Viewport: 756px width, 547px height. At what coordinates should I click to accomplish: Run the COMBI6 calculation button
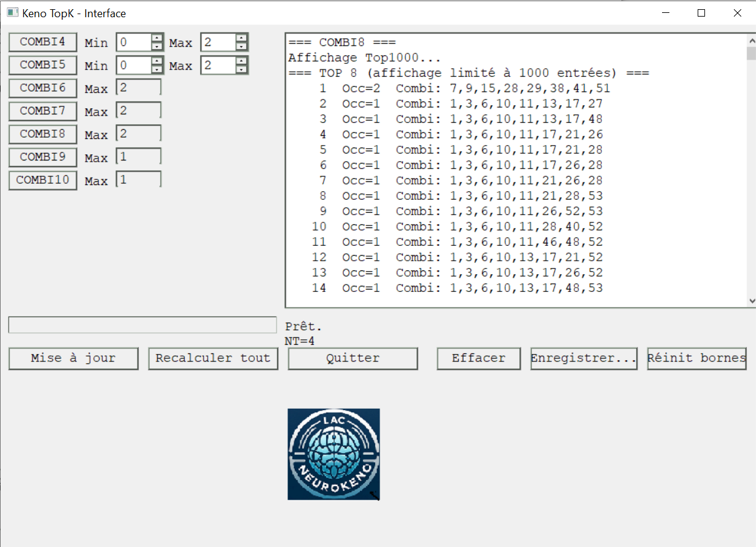pos(42,88)
